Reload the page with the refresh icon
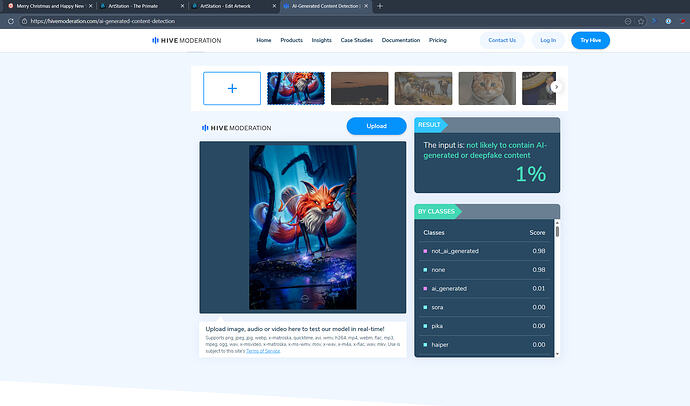Viewport: 690px width, 406px height. tap(11, 21)
